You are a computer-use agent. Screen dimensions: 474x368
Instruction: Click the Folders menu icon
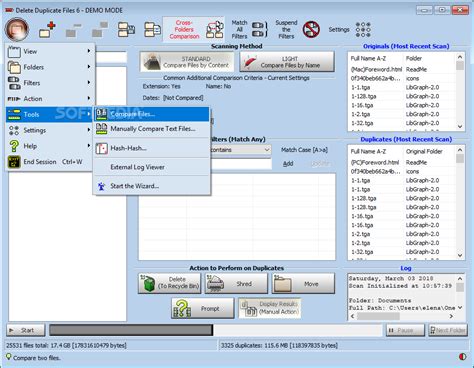click(14, 67)
